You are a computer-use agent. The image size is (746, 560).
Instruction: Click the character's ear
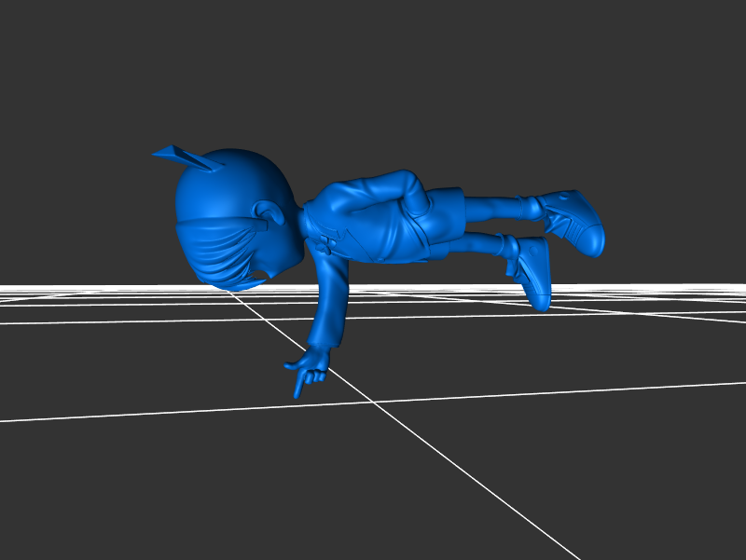pyautogui.click(x=271, y=215)
